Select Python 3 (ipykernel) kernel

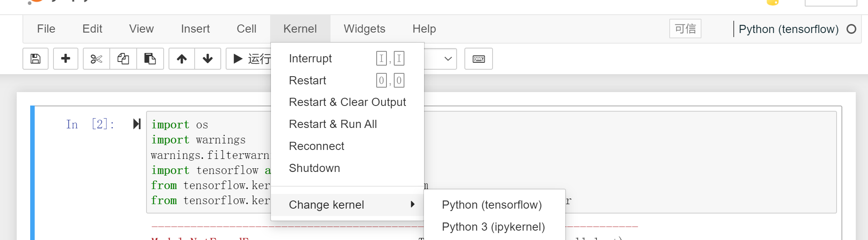pyautogui.click(x=493, y=227)
